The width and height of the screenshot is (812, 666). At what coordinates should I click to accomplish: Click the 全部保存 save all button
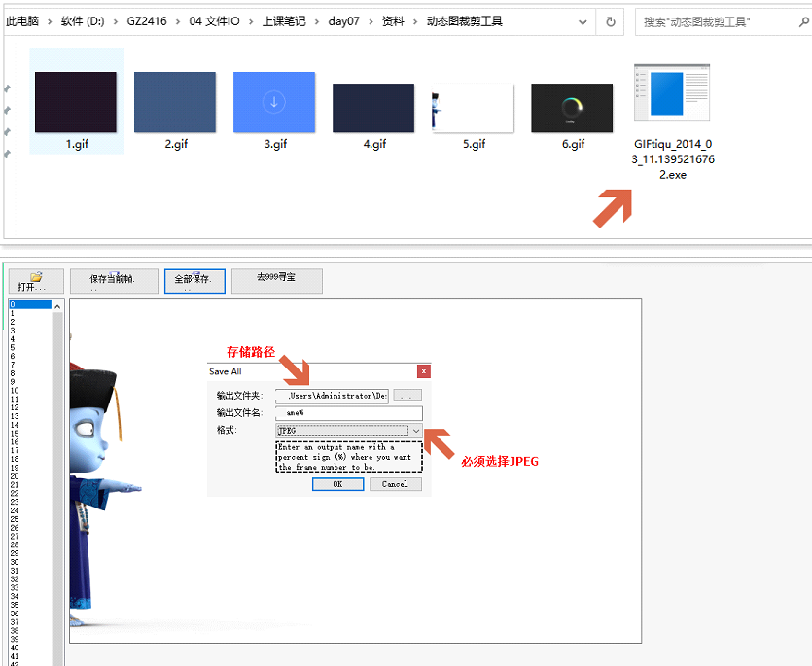point(194,281)
